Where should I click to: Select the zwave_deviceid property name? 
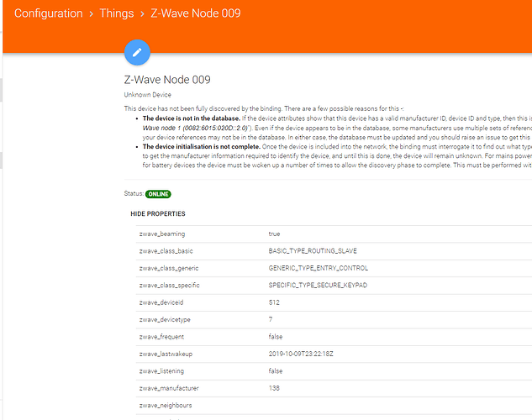[161, 302]
